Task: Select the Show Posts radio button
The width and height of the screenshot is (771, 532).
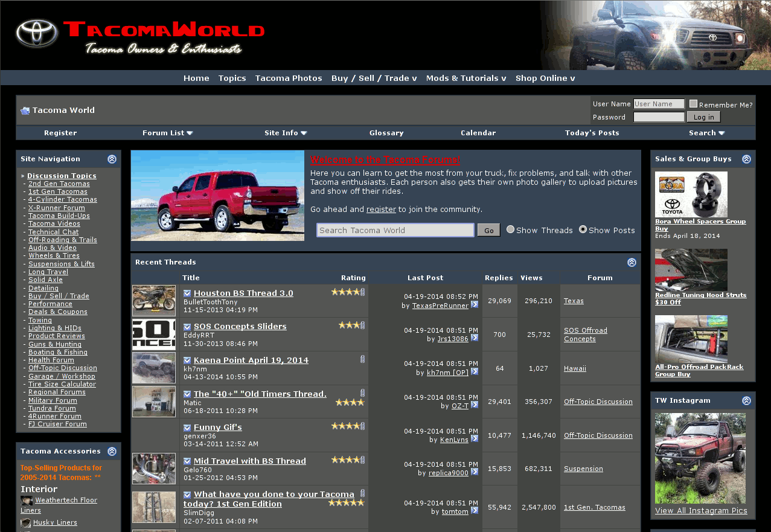Action: (x=583, y=229)
